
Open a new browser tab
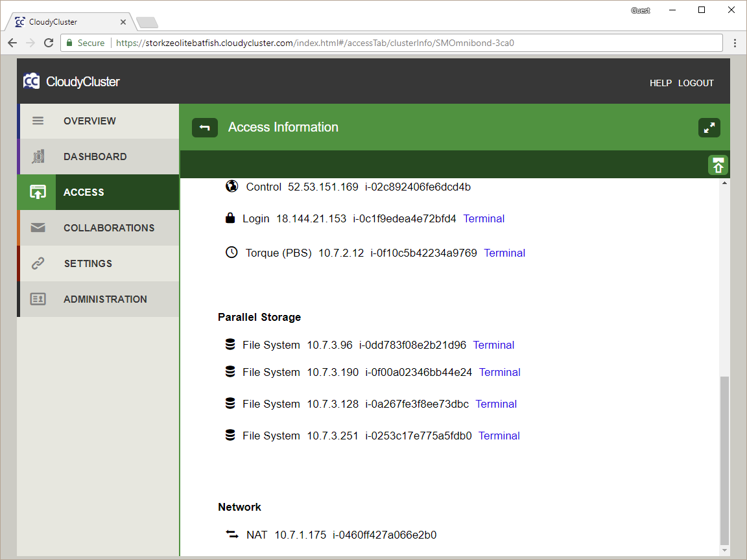coord(147,23)
